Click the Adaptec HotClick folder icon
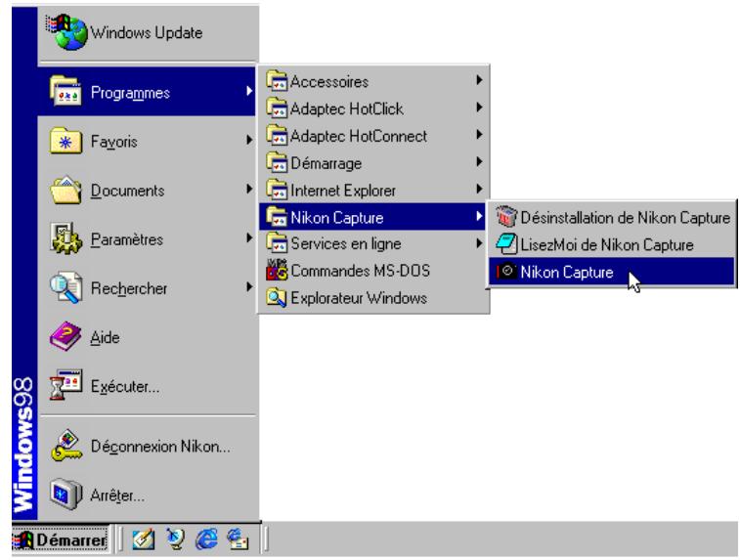 point(277,108)
